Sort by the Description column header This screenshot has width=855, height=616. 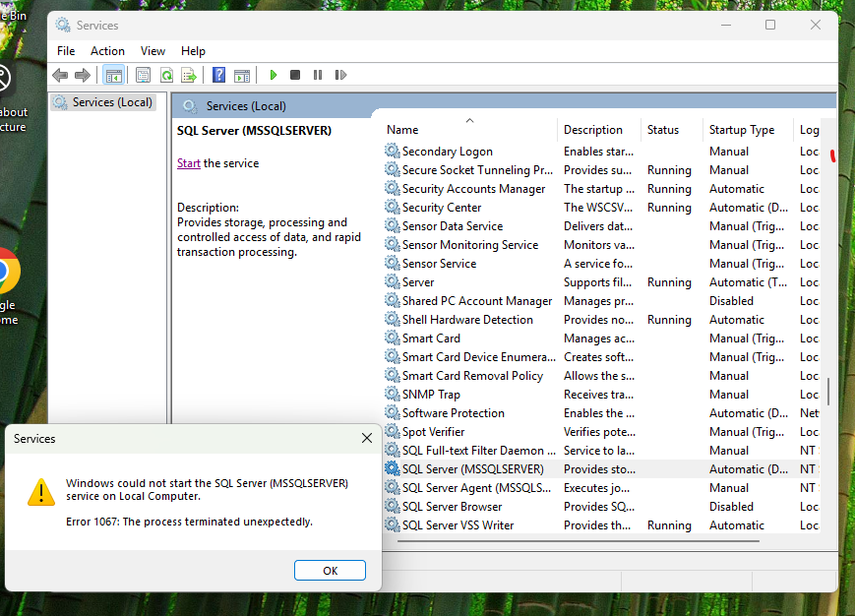click(x=599, y=130)
